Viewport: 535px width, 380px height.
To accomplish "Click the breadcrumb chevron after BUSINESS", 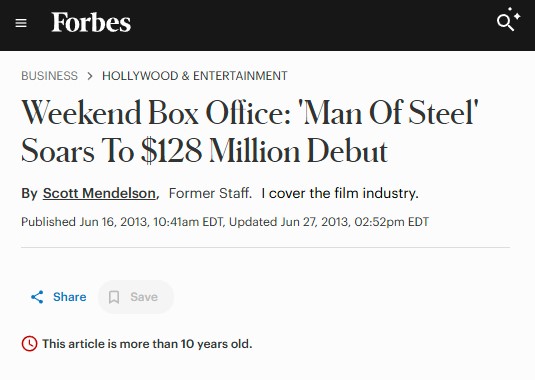I will tap(90, 76).
